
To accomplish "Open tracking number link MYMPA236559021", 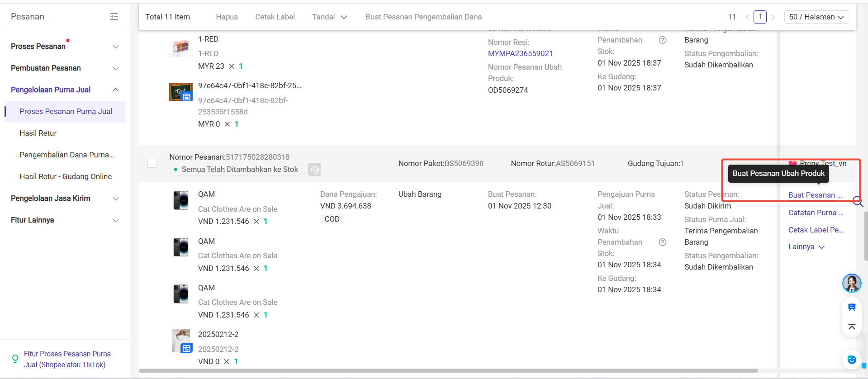I will coord(520,53).
